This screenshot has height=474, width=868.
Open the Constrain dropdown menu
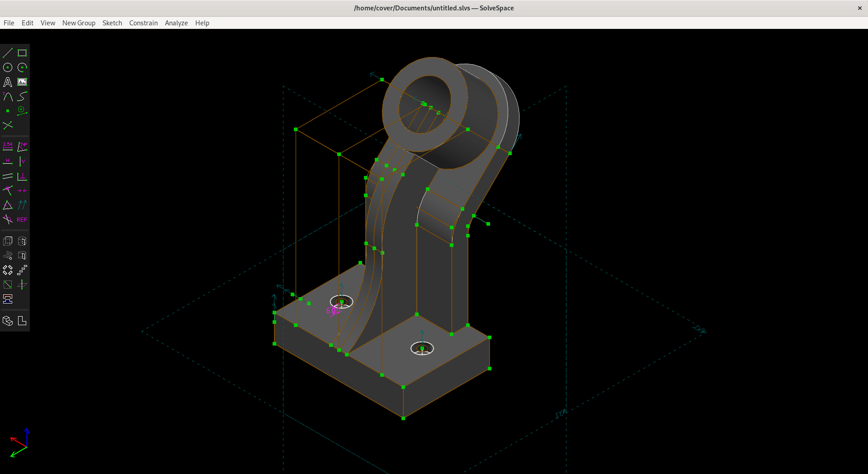coord(143,23)
